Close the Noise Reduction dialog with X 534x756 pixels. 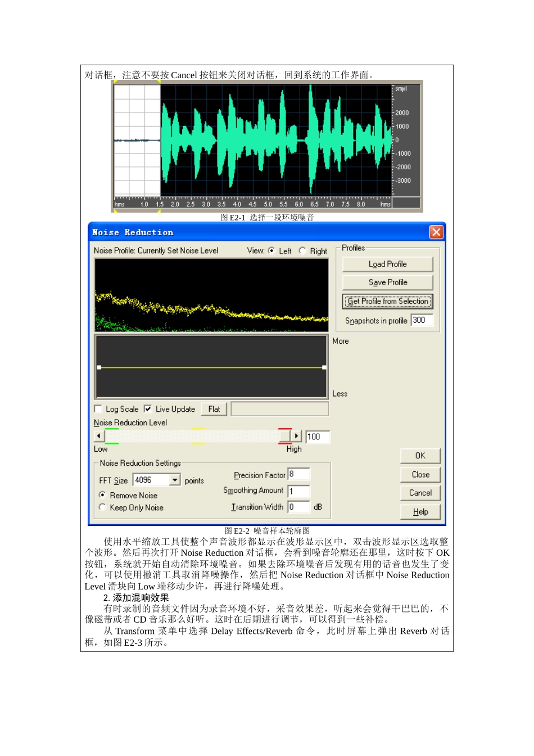point(436,232)
